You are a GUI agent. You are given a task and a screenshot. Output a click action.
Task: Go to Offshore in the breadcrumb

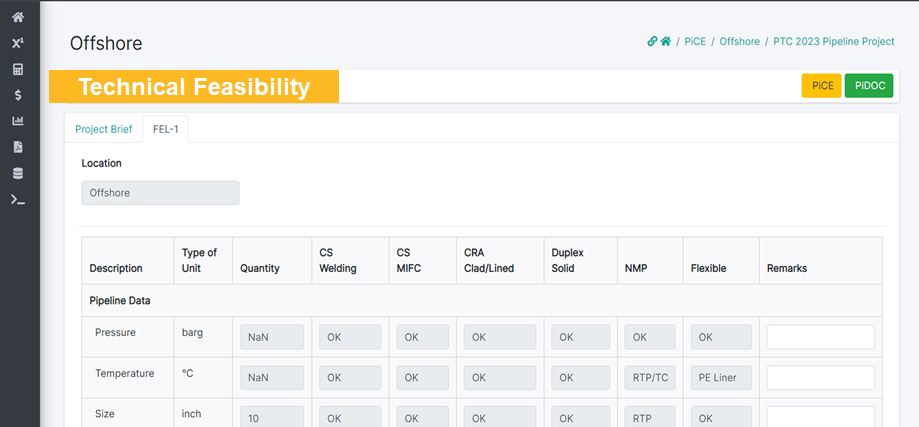[x=740, y=42]
